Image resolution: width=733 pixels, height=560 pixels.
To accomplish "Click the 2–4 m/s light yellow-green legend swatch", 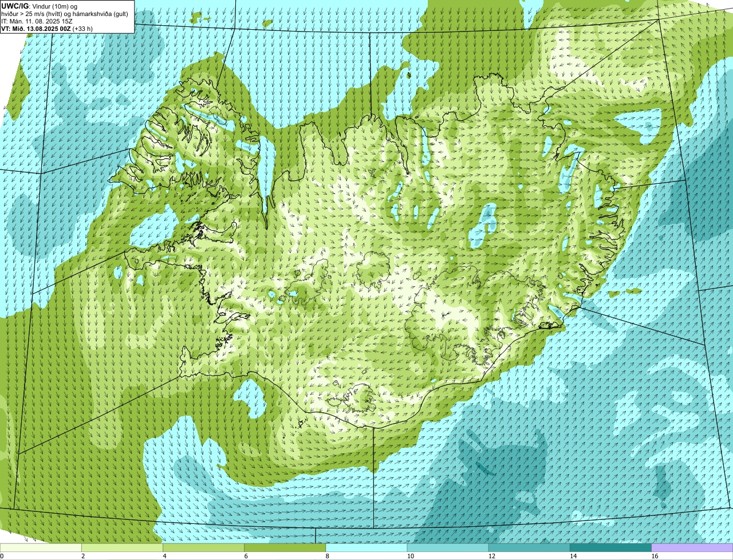I will click(122, 548).
